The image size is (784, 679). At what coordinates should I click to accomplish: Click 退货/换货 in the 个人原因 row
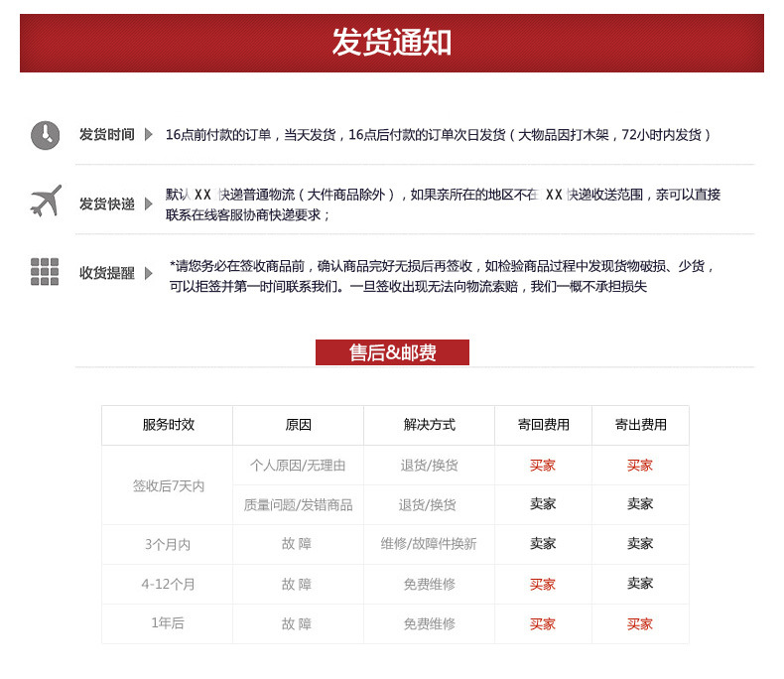click(x=429, y=466)
